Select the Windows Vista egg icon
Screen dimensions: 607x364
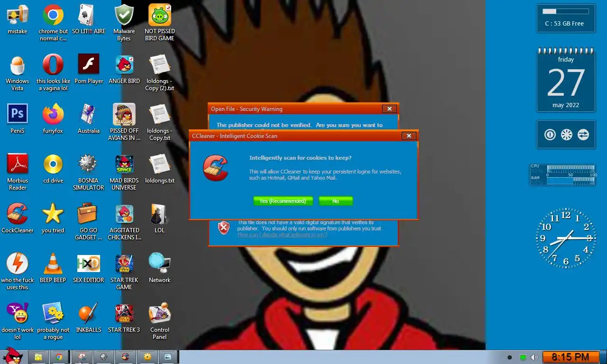[18, 73]
